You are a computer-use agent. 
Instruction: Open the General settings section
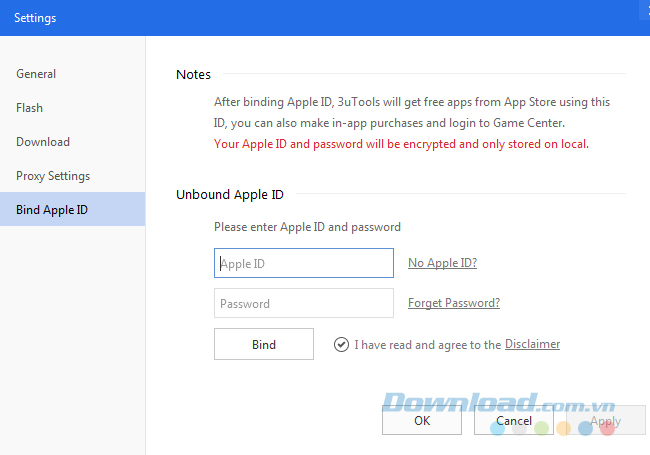pos(36,74)
